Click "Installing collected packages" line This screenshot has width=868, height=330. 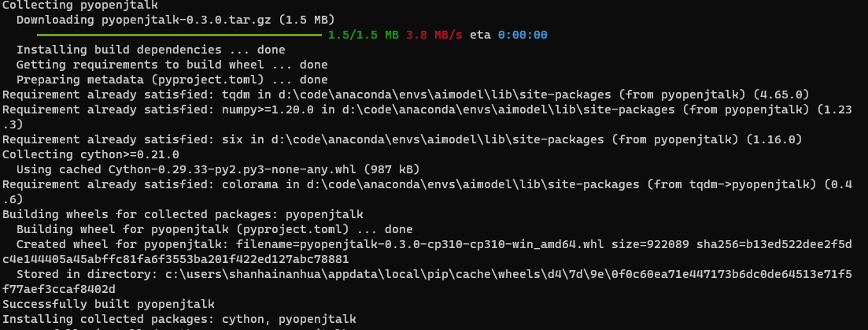coord(179,319)
